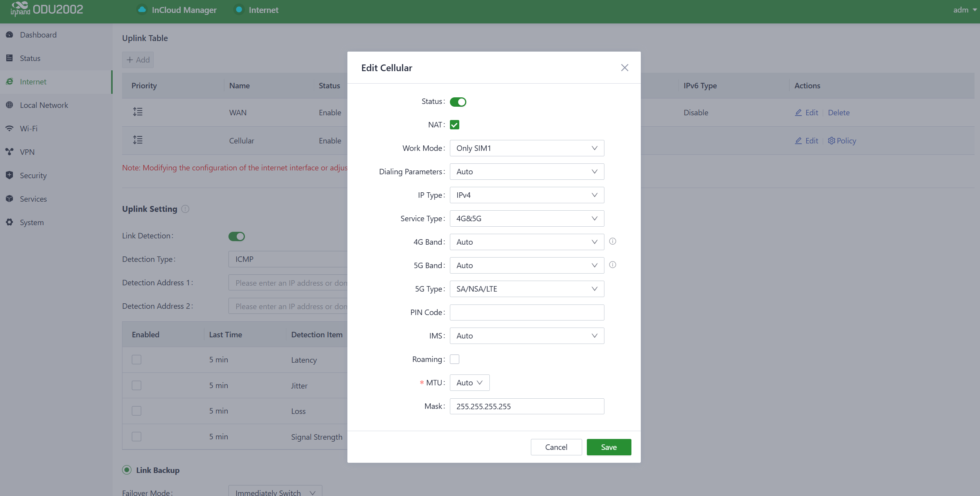Click the Edit pencil icon for WAN
Image resolution: width=980 pixels, height=496 pixels.
798,113
